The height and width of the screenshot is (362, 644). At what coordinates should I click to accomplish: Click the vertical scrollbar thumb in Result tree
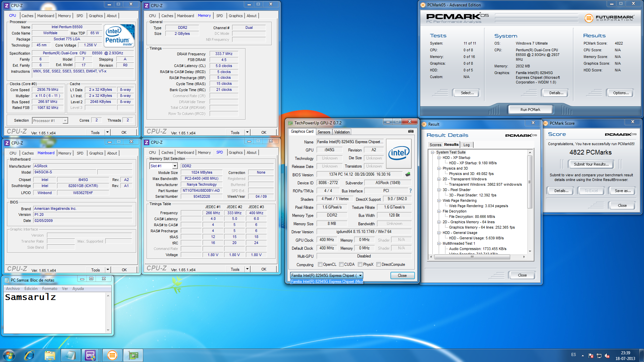(x=530, y=182)
